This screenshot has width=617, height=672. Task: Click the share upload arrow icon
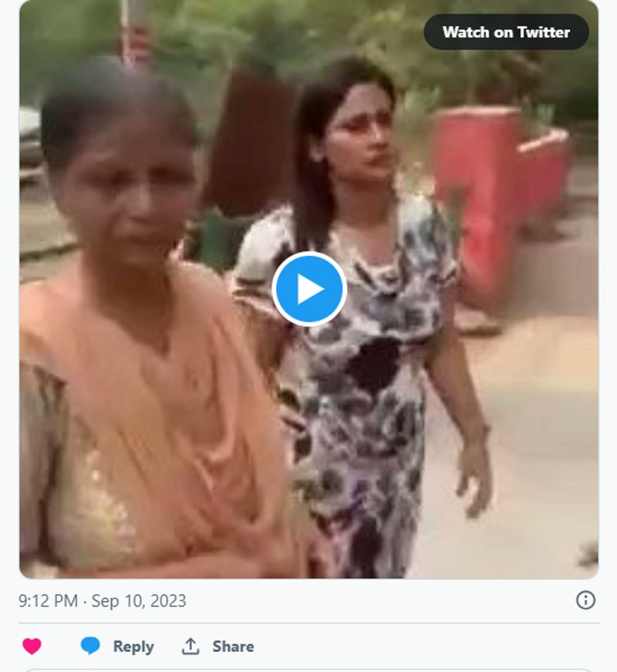coord(190,647)
